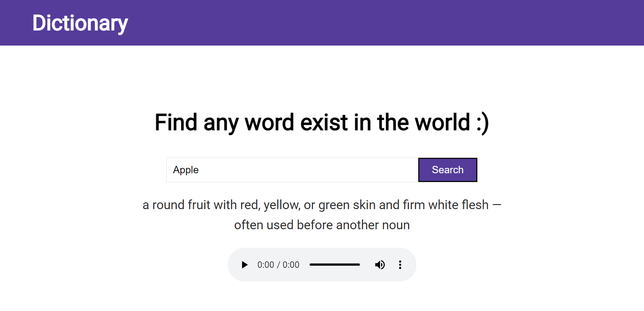Play the Apple pronunciation audio

pos(245,265)
